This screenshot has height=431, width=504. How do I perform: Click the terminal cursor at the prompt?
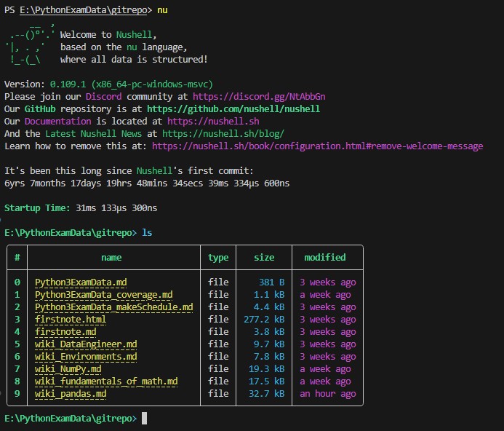pyautogui.click(x=145, y=419)
